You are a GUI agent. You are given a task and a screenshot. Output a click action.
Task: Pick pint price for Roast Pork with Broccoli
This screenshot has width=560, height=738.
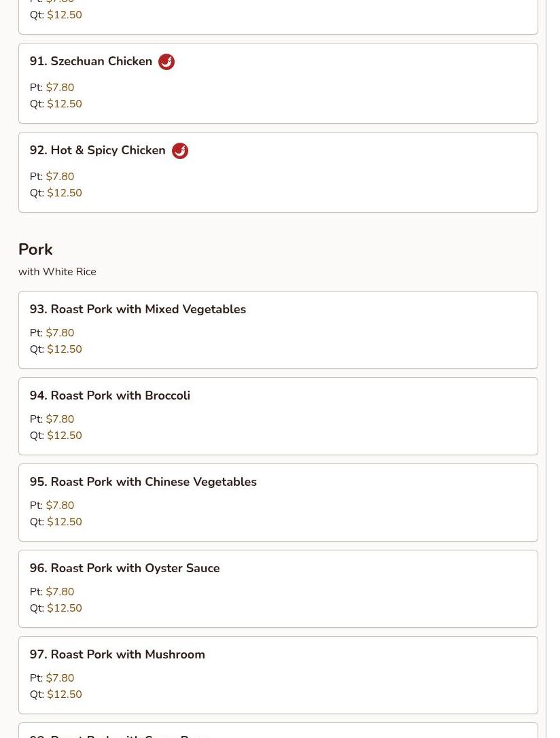(60, 419)
